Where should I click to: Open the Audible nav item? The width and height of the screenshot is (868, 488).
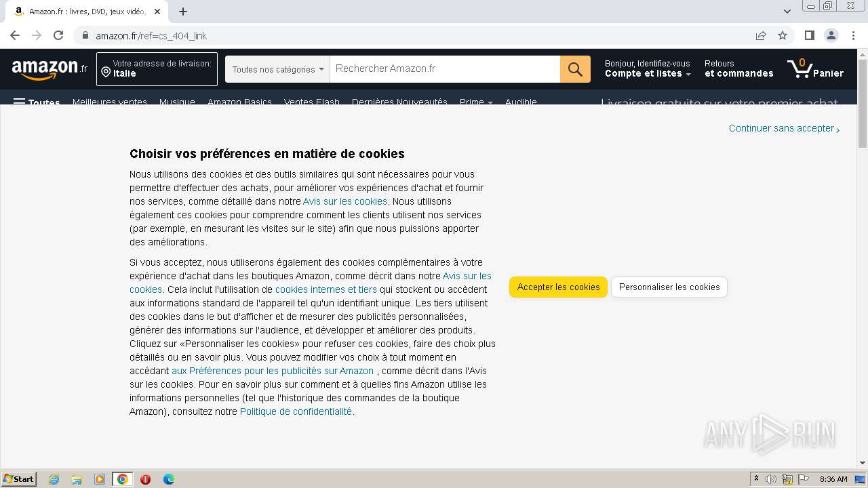(x=521, y=102)
